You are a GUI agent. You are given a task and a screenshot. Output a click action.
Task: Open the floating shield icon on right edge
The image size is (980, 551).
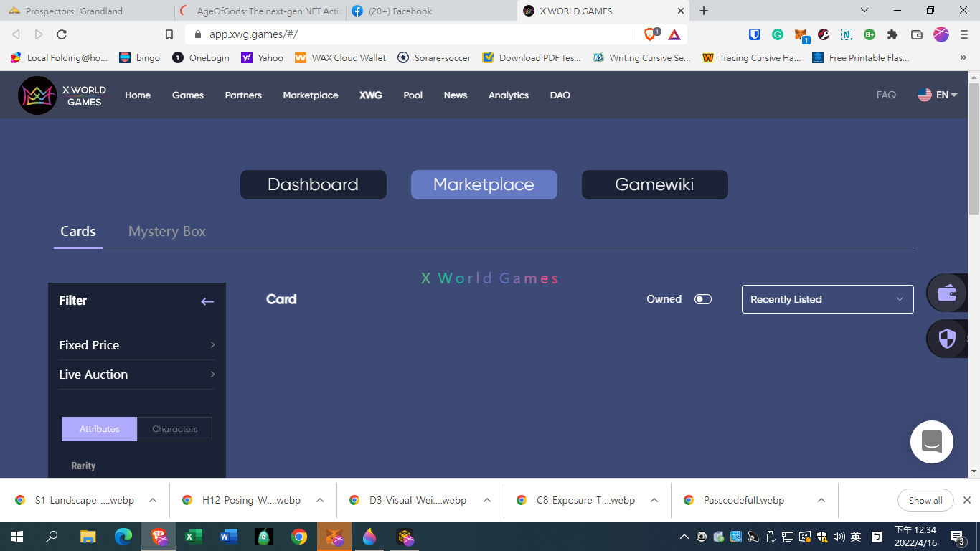947,339
